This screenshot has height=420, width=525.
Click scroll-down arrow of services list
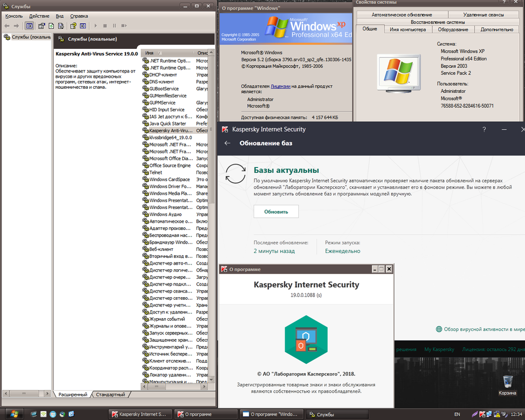211,380
